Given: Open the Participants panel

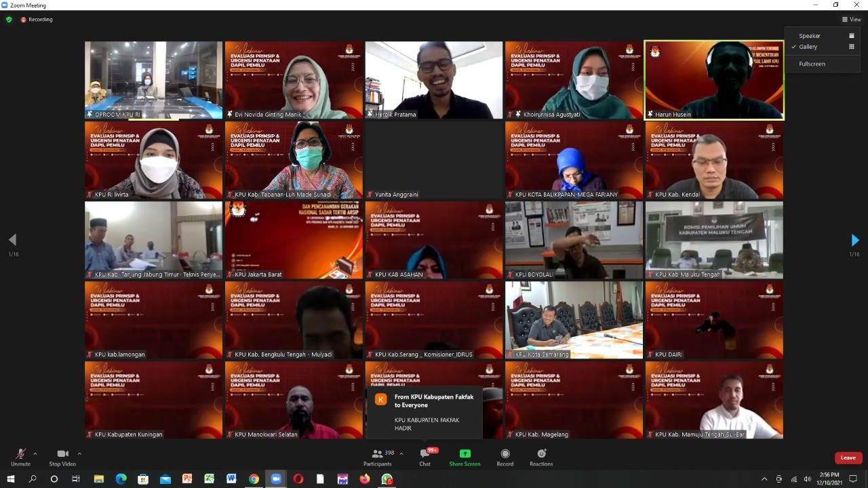Looking at the screenshot, I should (x=377, y=455).
